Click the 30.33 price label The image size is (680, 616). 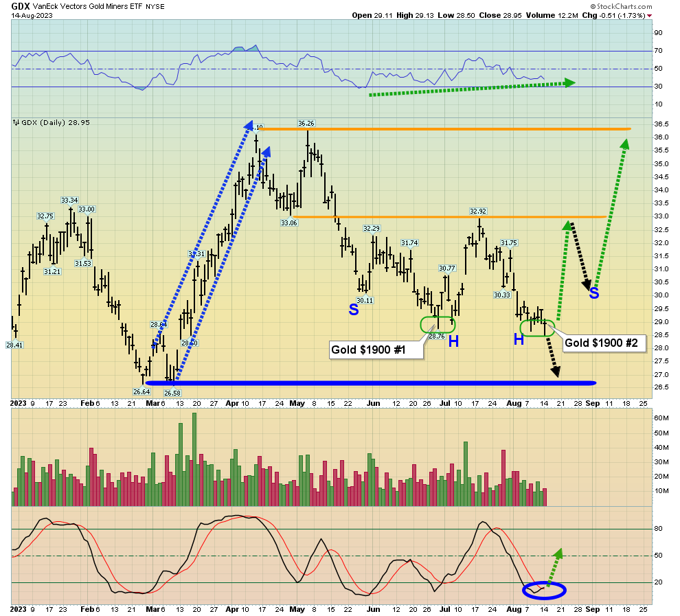click(x=502, y=295)
